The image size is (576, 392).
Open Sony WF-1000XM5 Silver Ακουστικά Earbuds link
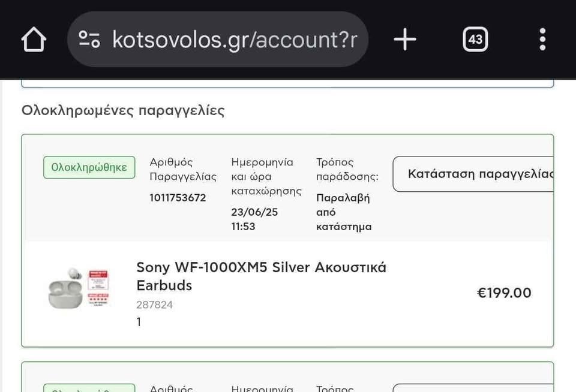point(261,276)
